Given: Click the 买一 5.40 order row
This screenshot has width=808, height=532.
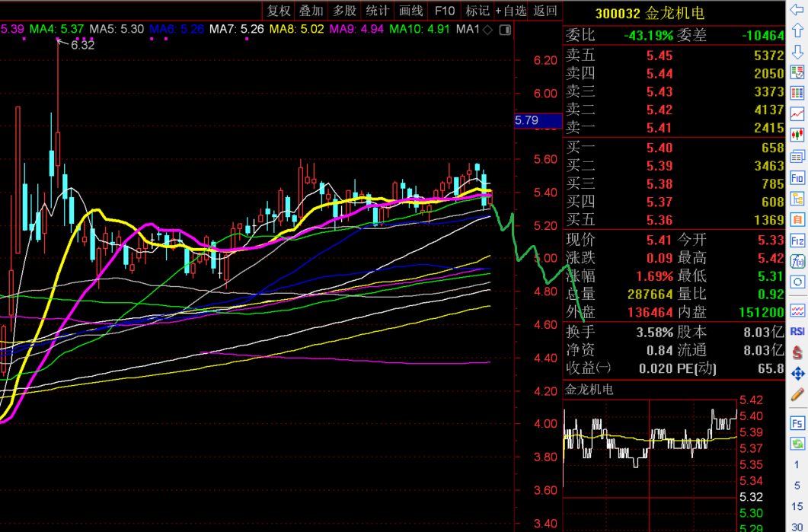Looking at the screenshot, I should click(674, 148).
